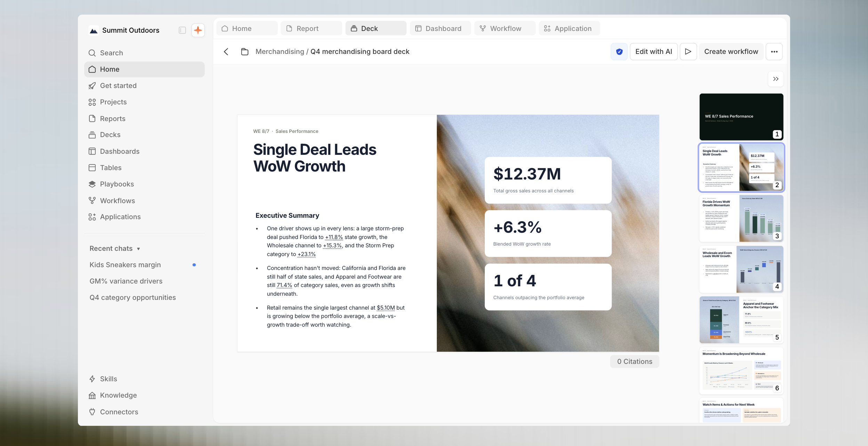Click the blue verified shield badge
The image size is (868, 446).
[x=619, y=51]
